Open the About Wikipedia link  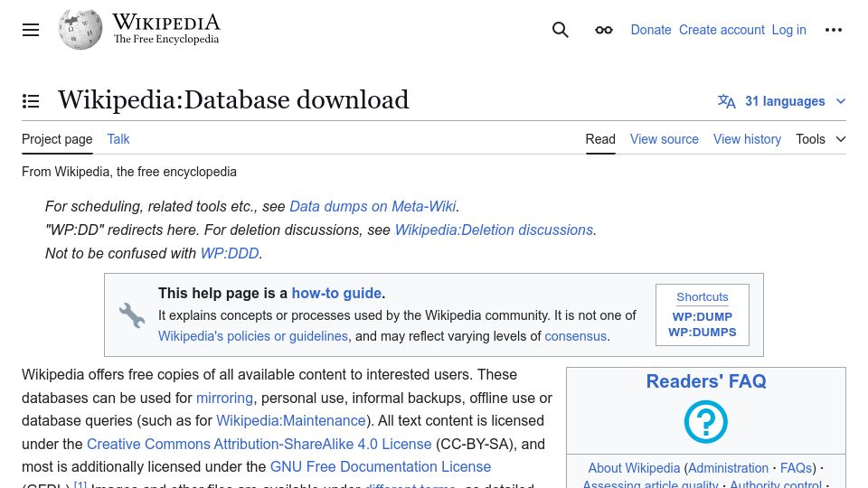[634, 468]
